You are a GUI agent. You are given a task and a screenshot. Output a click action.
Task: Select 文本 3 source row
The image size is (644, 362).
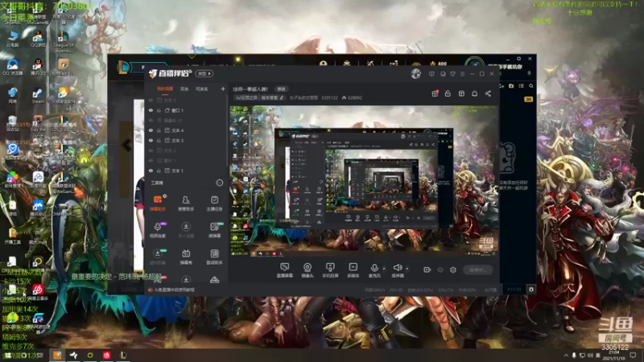[x=186, y=140]
